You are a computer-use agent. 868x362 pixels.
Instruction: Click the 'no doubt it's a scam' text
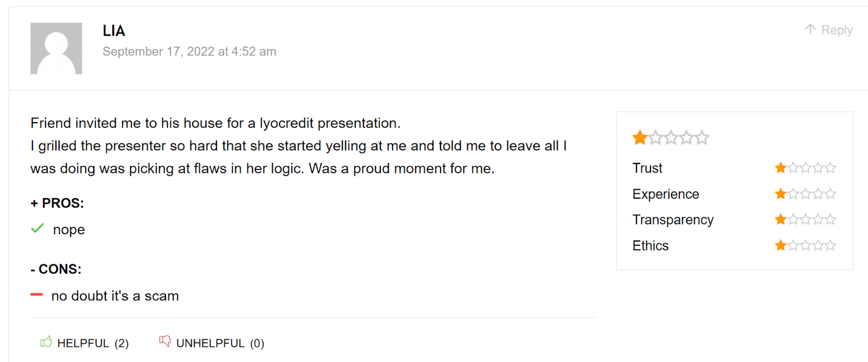click(115, 296)
